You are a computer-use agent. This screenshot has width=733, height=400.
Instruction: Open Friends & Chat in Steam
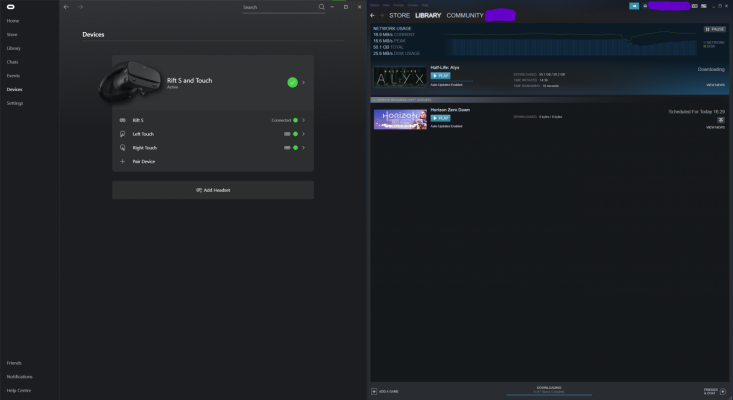click(x=711, y=391)
